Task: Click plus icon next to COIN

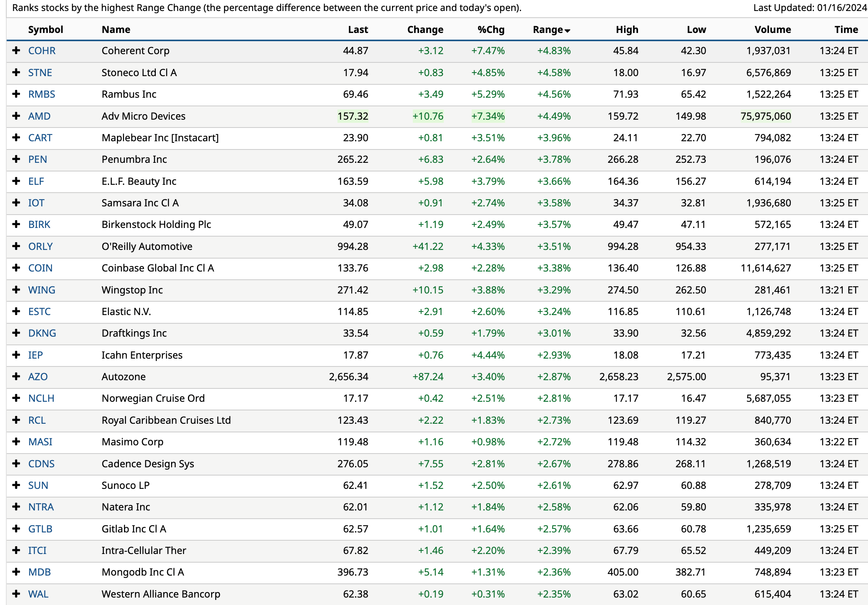Action: coord(16,268)
